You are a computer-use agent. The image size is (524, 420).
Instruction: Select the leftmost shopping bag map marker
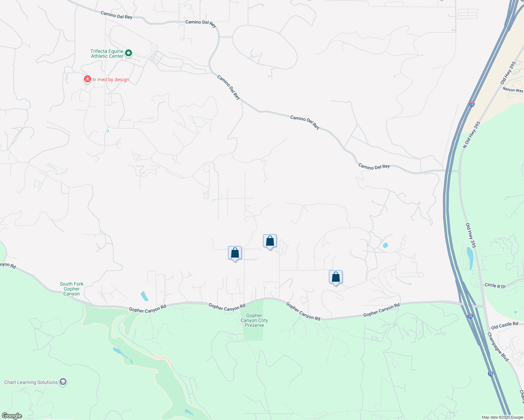pos(235,253)
